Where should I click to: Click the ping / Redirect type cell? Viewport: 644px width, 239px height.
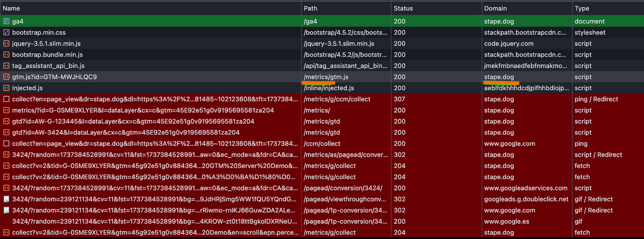(596, 99)
